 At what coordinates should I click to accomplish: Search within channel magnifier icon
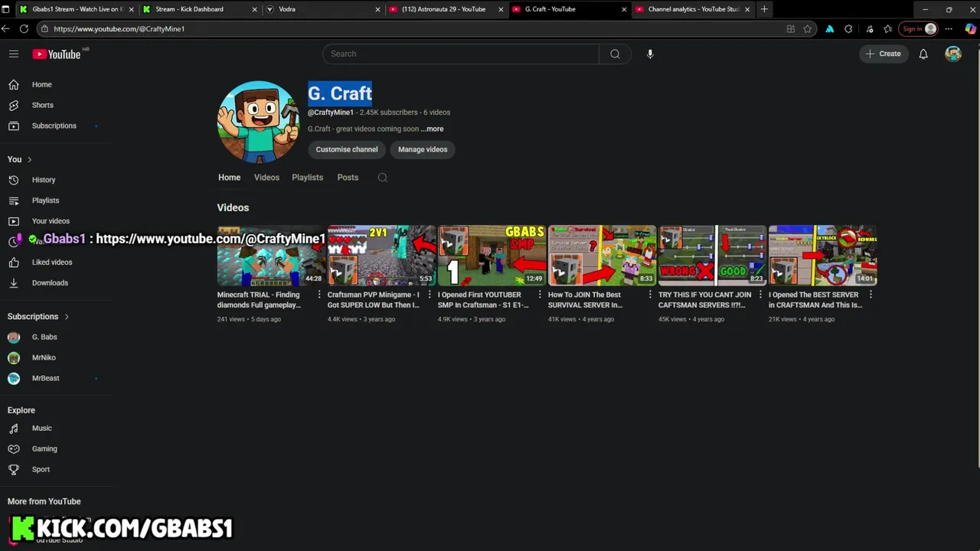(383, 178)
